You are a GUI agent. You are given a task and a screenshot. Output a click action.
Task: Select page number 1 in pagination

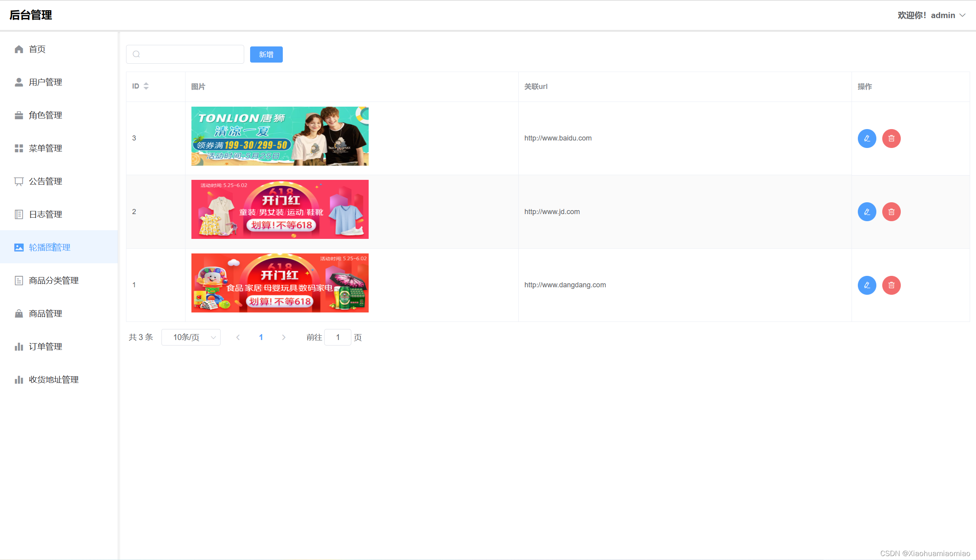coord(261,338)
